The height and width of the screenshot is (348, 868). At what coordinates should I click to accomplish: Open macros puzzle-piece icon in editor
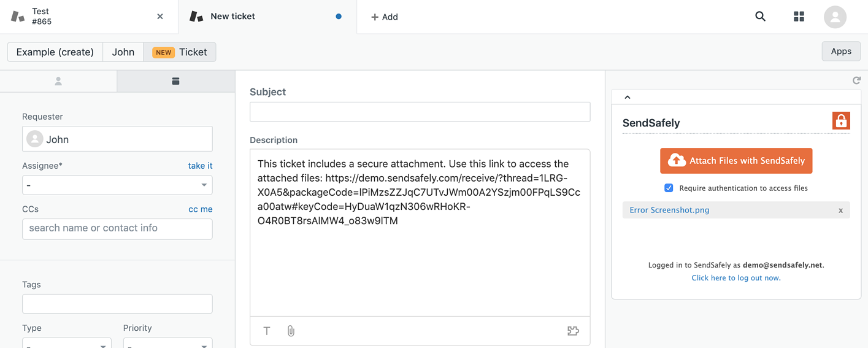(573, 331)
